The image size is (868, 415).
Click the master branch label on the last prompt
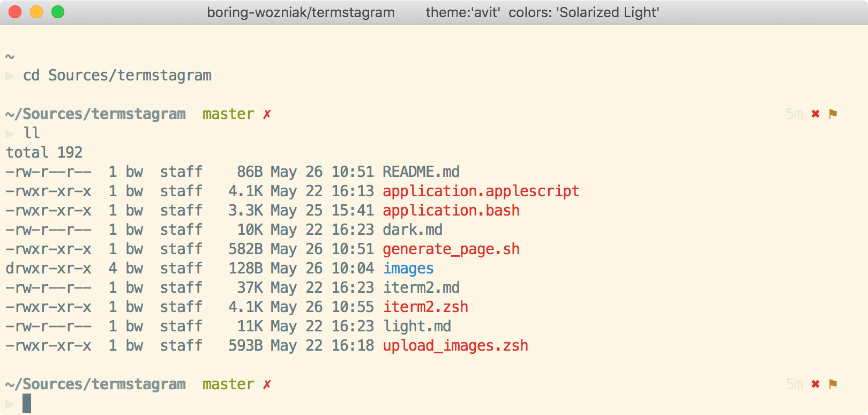pos(228,384)
